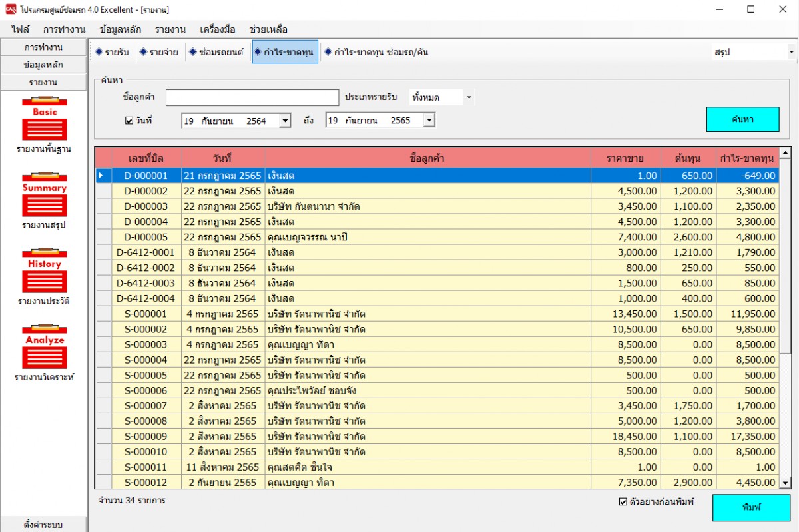The image size is (799, 532).
Task: Select the รายจ่าย report toolbar item
Action: tap(159, 52)
